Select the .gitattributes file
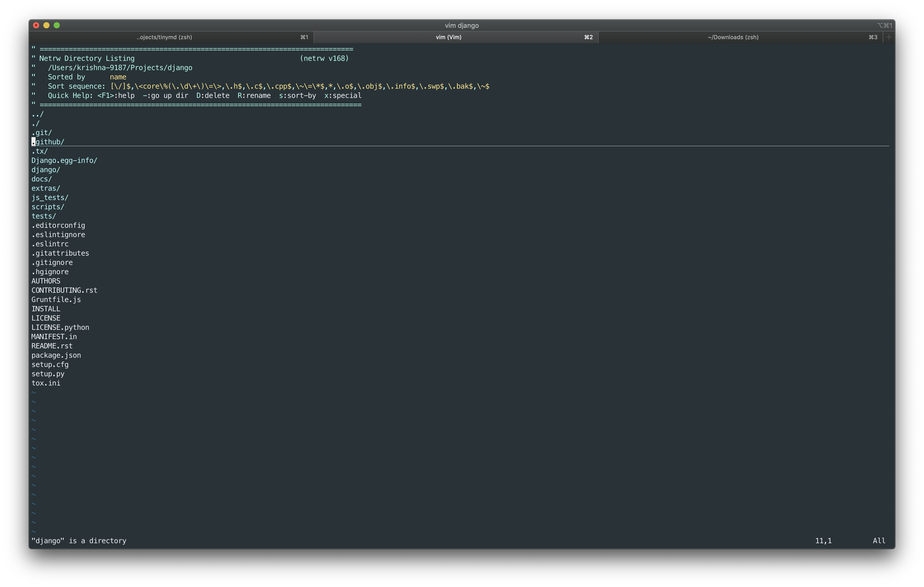The height and width of the screenshot is (587, 924). 60,253
